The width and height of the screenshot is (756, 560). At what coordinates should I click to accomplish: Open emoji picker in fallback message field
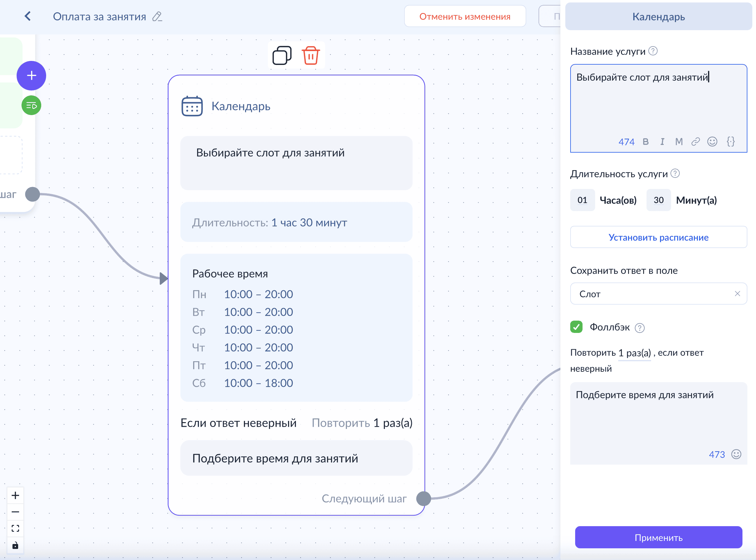pos(736,454)
